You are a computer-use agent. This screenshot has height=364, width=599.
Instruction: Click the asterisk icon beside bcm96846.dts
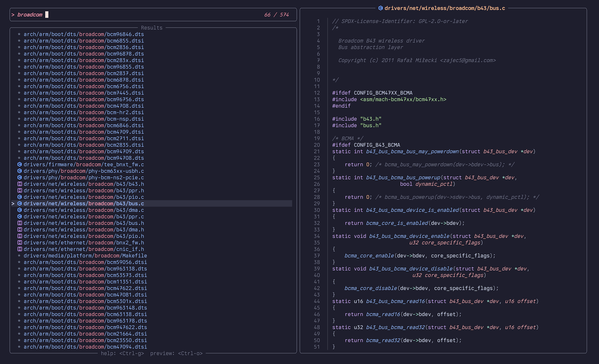point(19,34)
